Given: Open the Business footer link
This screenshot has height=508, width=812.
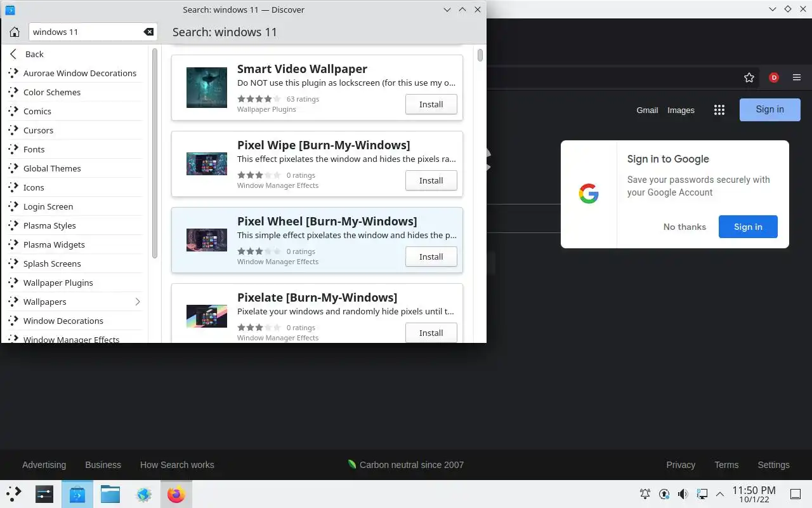Looking at the screenshot, I should click(x=103, y=465).
